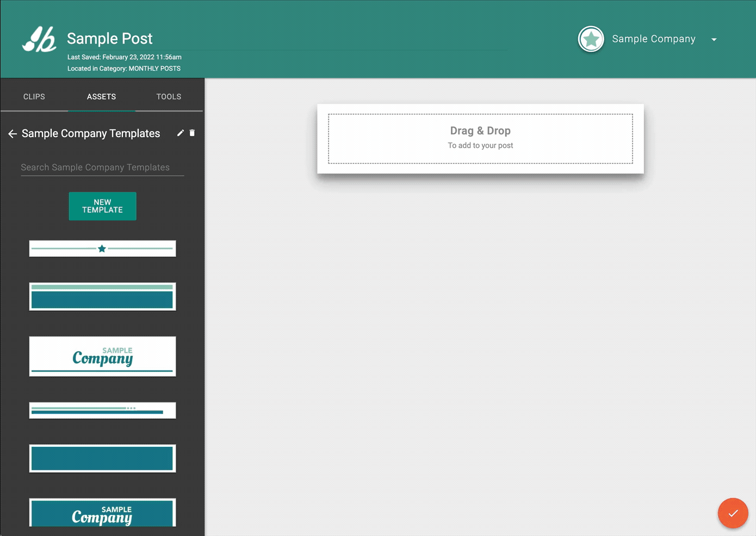
Task: Click the Drag & Drop post area
Action: point(480,139)
